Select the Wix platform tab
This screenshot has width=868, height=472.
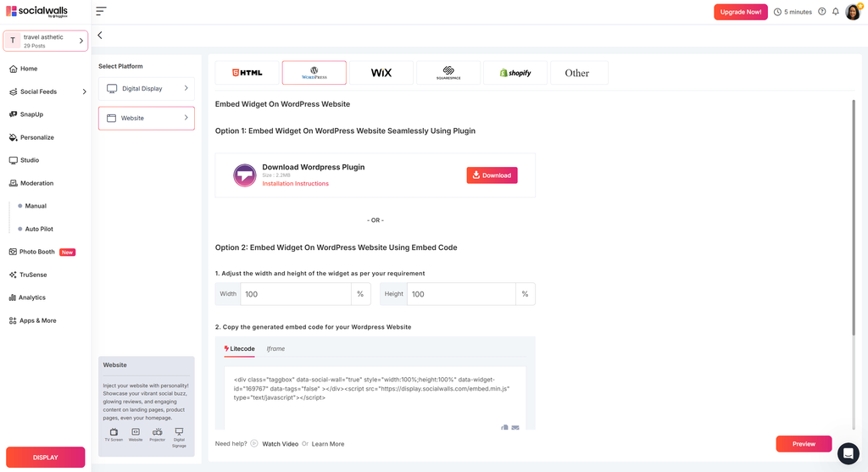tap(381, 73)
